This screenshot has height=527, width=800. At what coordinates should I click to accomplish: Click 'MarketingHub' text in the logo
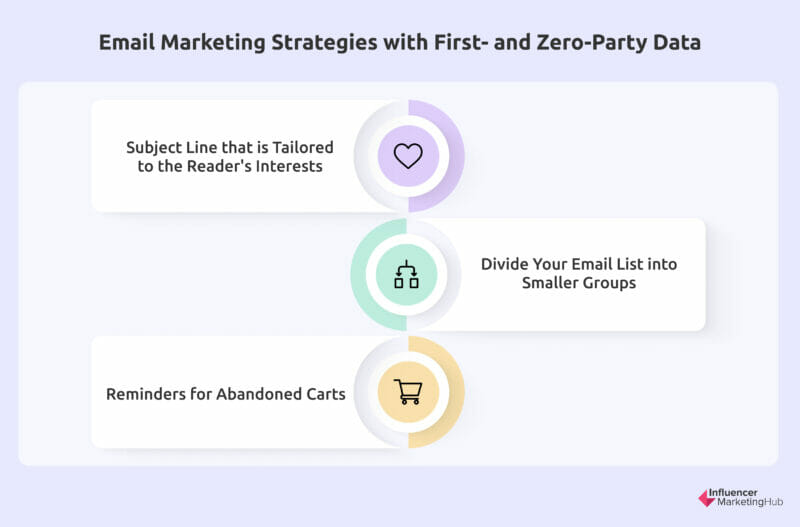point(750,503)
